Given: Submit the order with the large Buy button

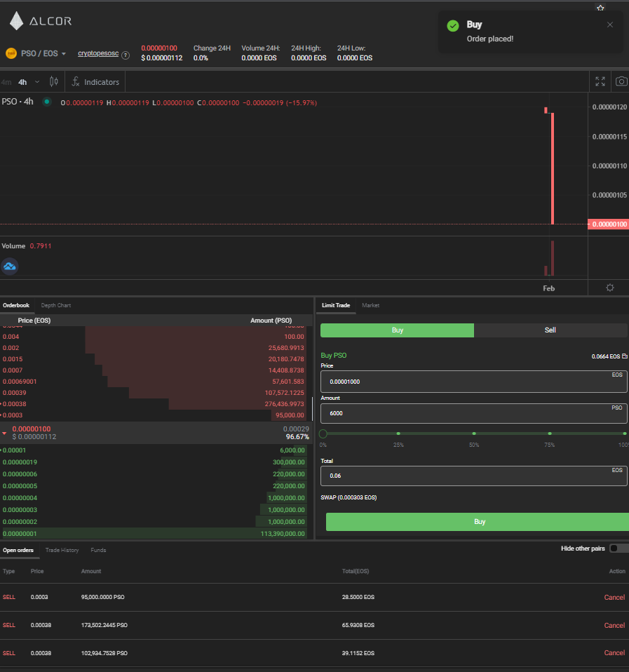Looking at the screenshot, I should (478, 522).
